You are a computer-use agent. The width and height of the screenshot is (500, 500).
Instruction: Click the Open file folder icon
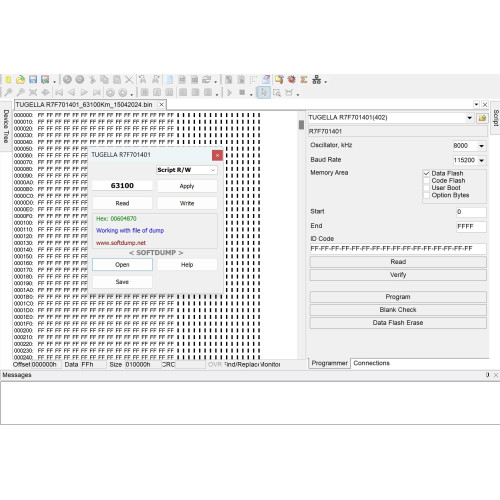tap(21, 79)
